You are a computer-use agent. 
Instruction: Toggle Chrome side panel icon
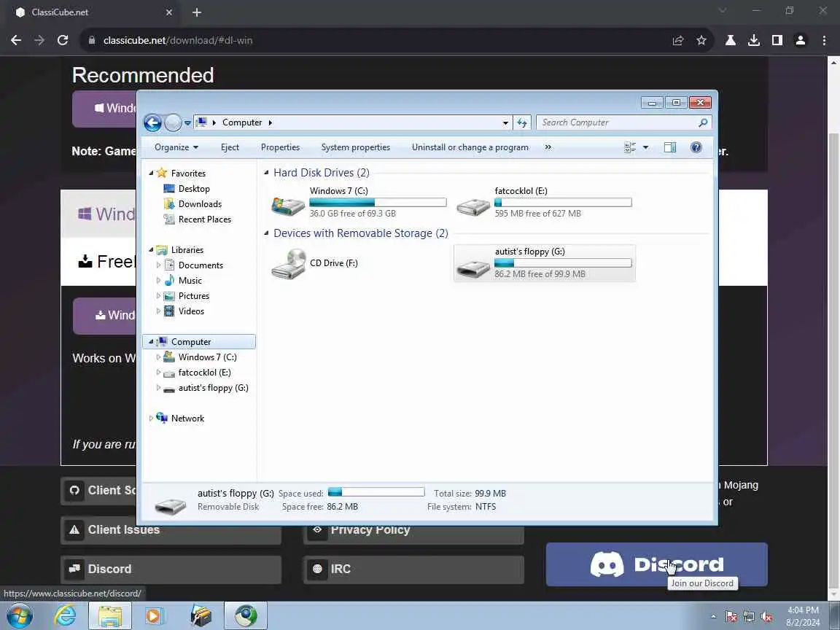pyautogui.click(x=777, y=40)
